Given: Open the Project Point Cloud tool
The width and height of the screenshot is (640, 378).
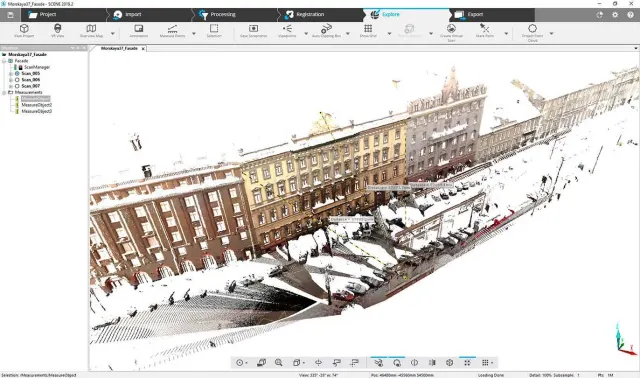Looking at the screenshot, I should (532, 33).
